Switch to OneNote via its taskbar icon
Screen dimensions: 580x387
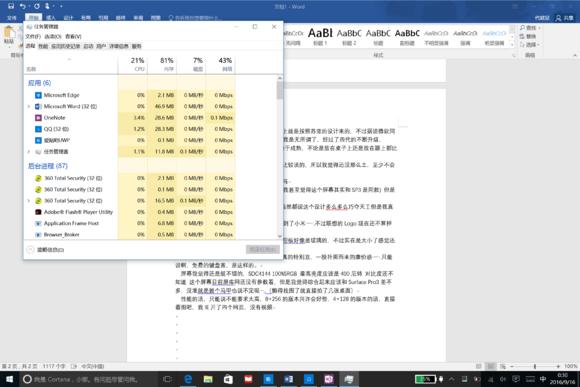click(328, 379)
